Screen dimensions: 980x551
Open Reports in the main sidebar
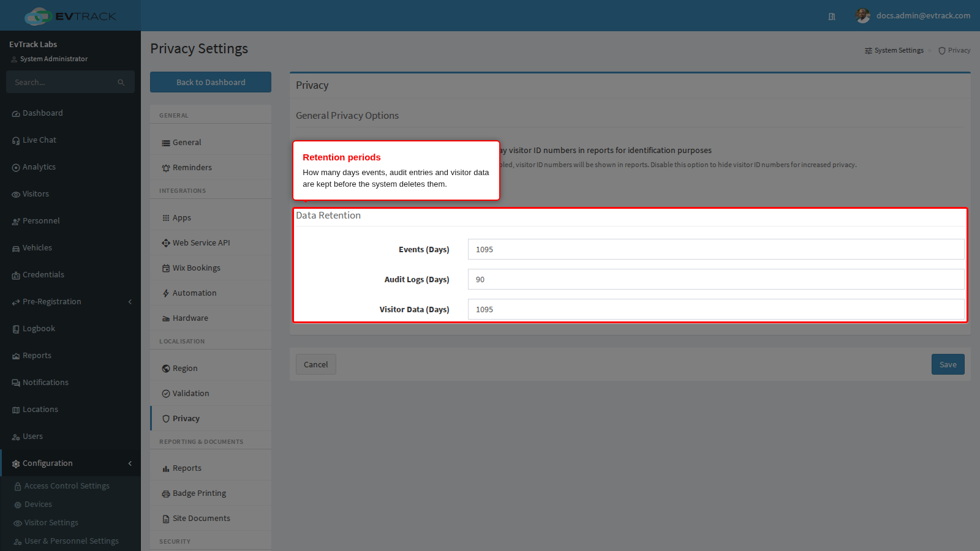coord(70,356)
